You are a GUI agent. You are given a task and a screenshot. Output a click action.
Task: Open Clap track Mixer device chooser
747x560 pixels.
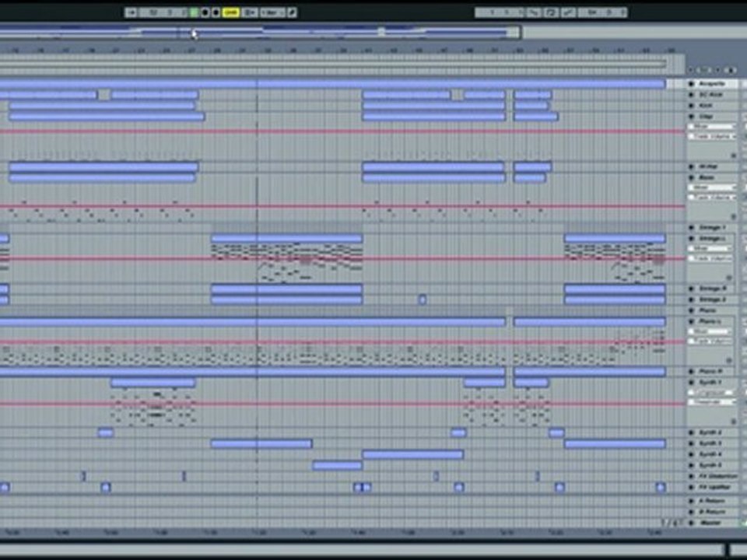(x=711, y=127)
